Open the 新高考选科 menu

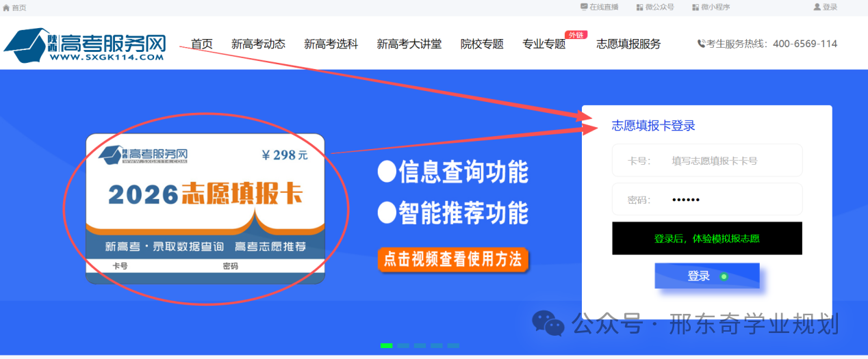pos(331,44)
